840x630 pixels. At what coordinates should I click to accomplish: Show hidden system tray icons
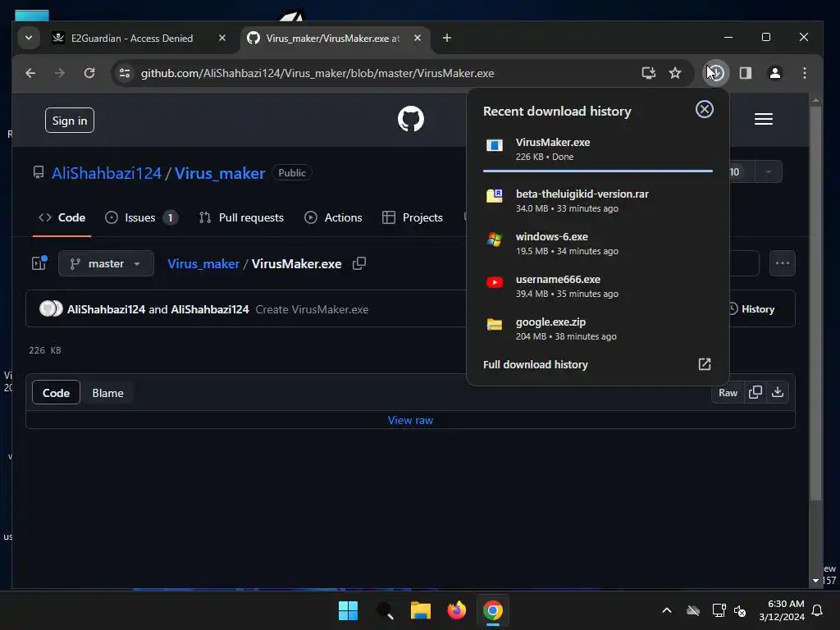[666, 610]
